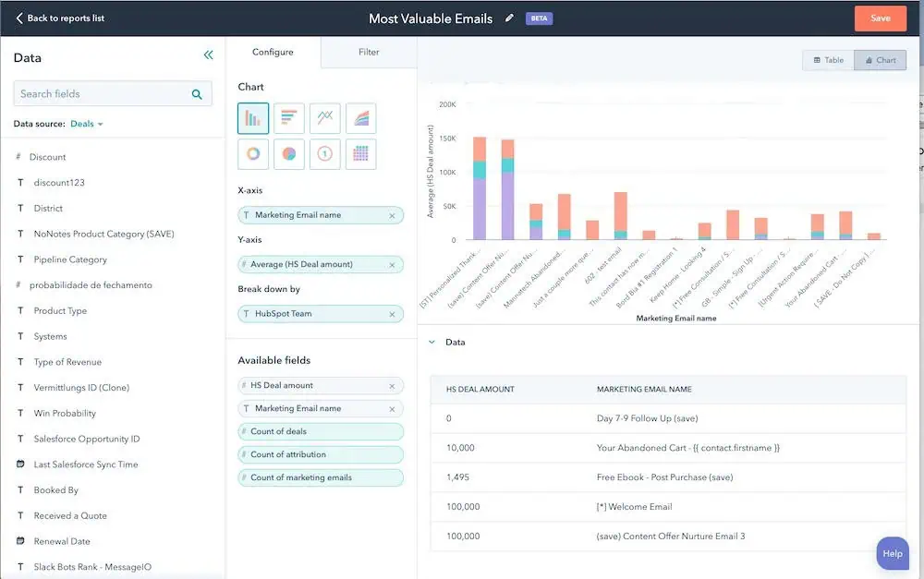
Task: Remove HubSpot Team from Break down by
Action: pyautogui.click(x=392, y=315)
